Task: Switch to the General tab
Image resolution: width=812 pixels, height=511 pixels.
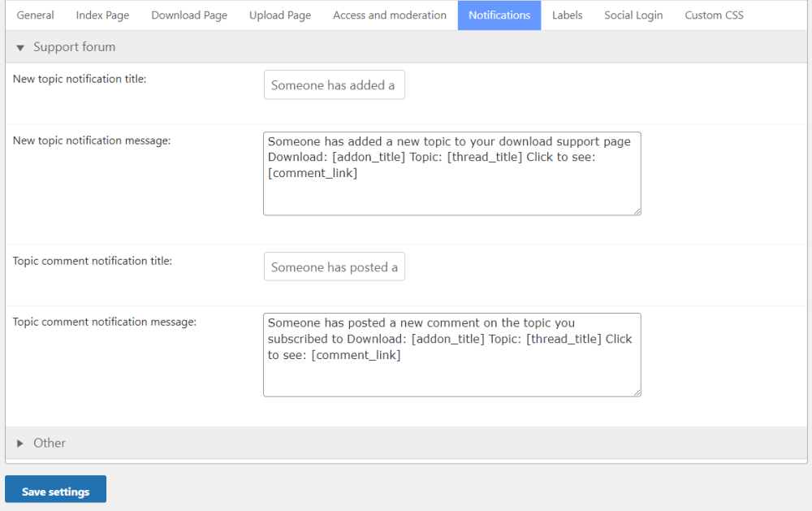Action: pos(36,15)
